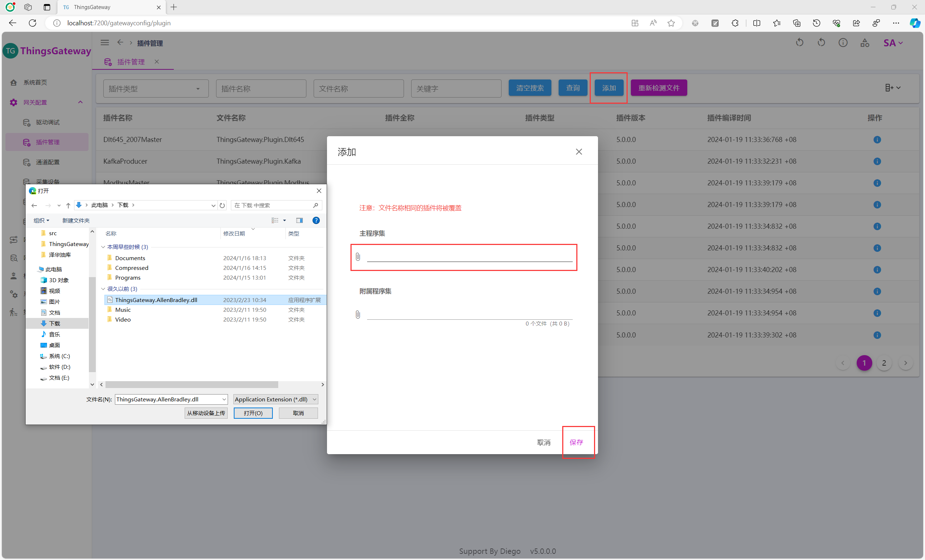Click the info icon in Dlt645_2007Master row
This screenshot has width=925, height=560.
(877, 139)
